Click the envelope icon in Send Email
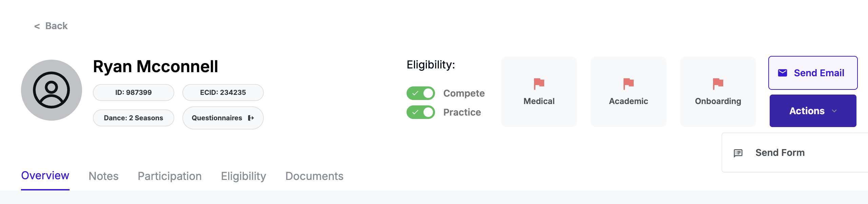This screenshot has width=868, height=204. (783, 73)
